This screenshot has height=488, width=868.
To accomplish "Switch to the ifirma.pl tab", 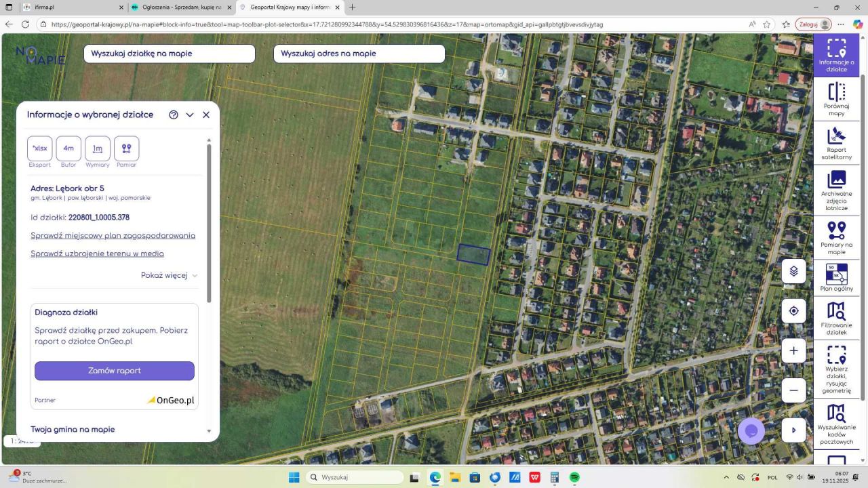I will tap(73, 7).
